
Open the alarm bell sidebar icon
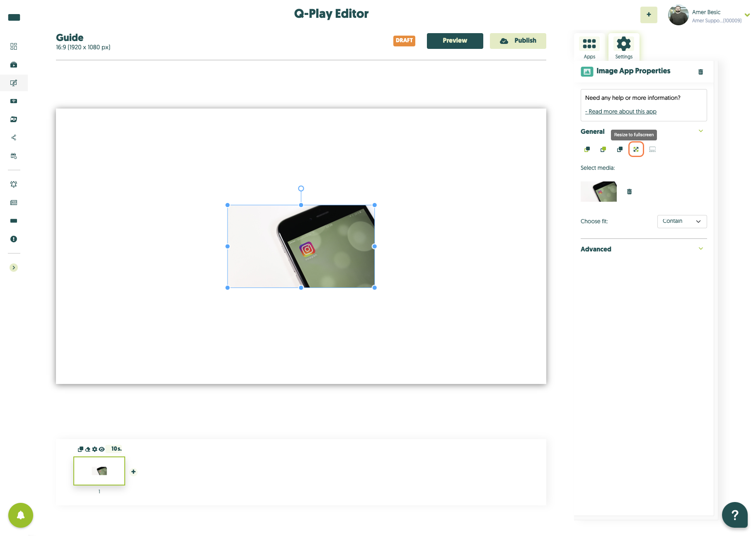coord(14,184)
